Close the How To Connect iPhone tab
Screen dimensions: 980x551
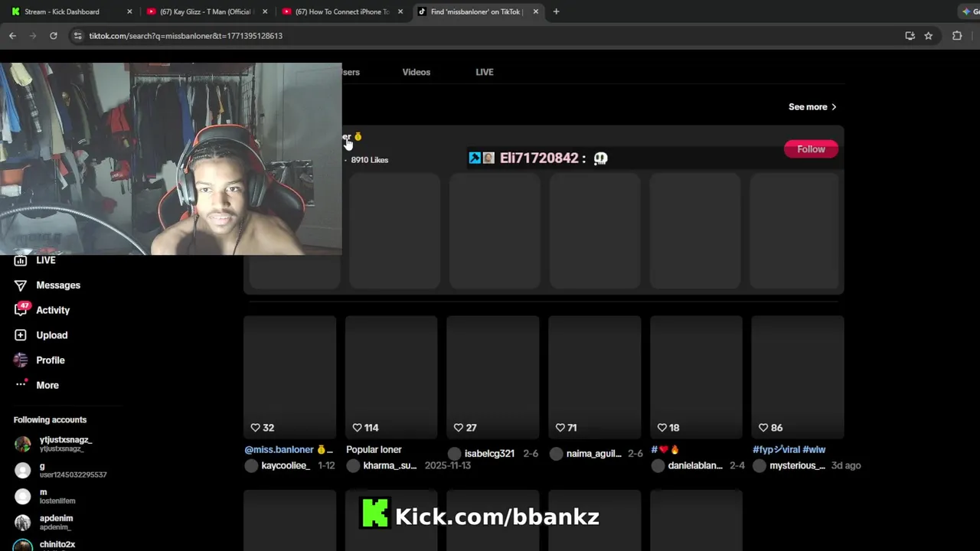400,11
